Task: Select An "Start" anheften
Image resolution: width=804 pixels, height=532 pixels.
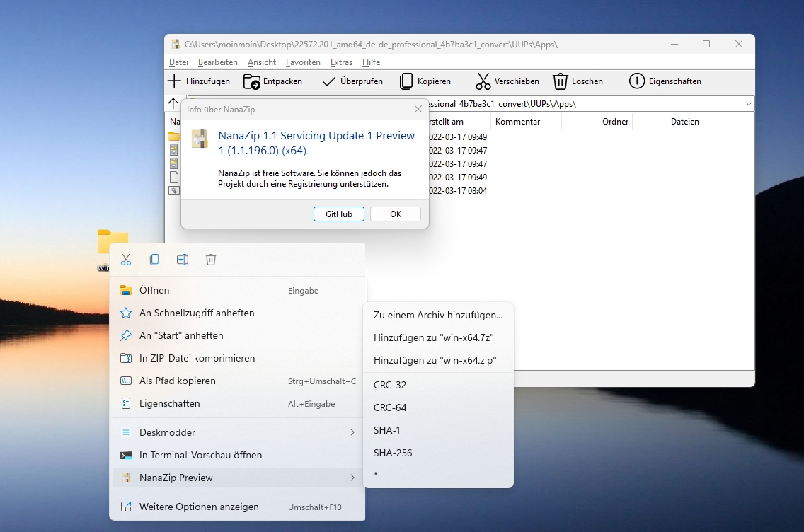Action: click(x=238, y=336)
